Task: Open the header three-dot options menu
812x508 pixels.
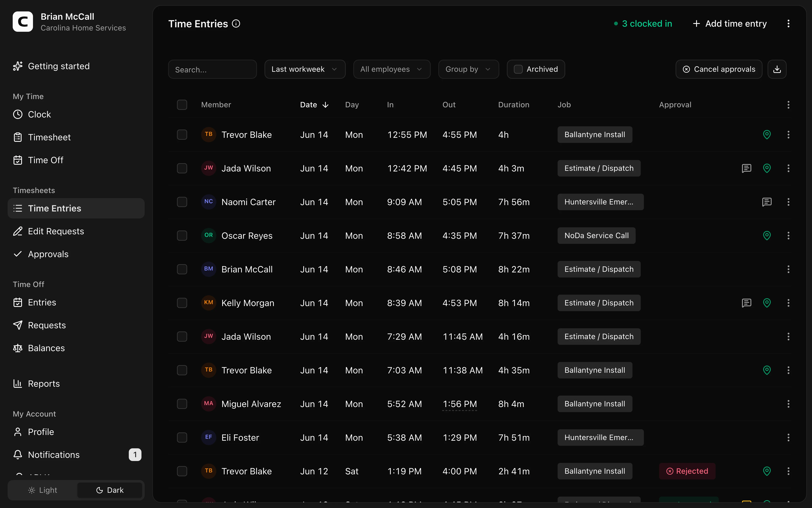Action: (x=788, y=23)
